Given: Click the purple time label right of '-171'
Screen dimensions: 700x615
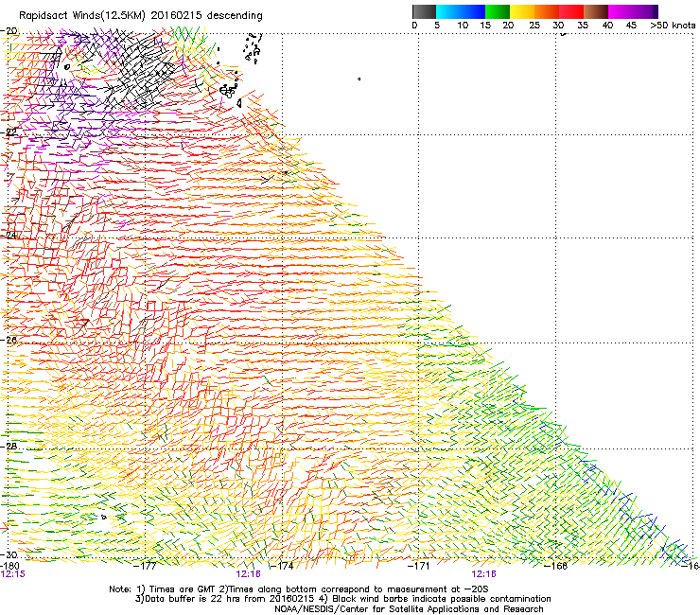Looking at the screenshot, I should point(484,574).
